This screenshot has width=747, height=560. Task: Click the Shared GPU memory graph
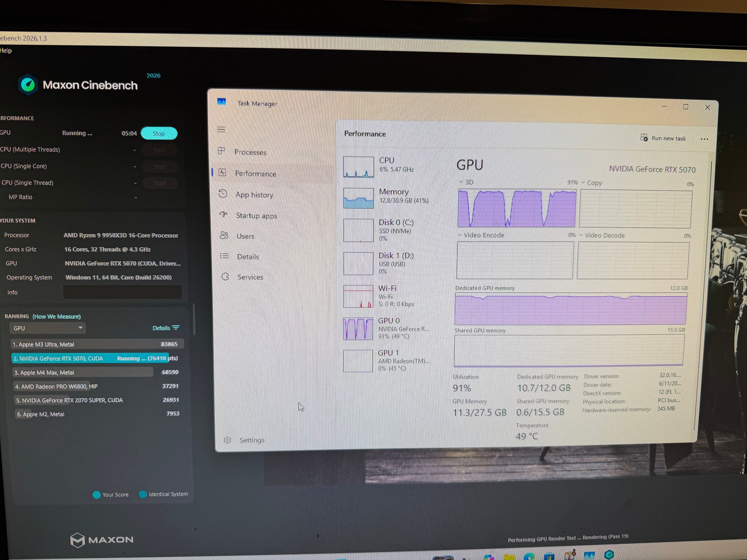[569, 350]
